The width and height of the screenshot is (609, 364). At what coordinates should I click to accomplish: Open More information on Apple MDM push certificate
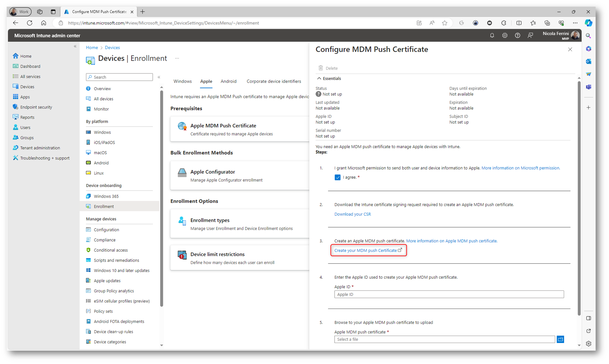coord(451,241)
